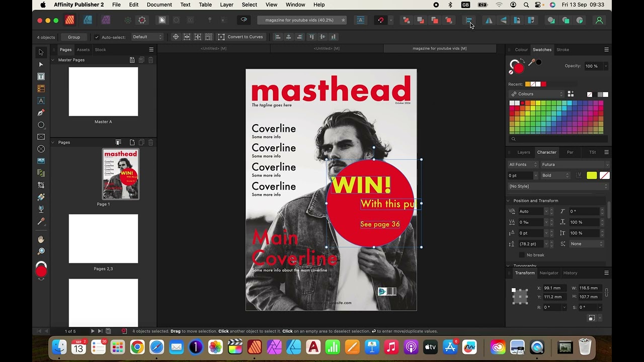
Task: Open the Layer menu
Action: 226,5
